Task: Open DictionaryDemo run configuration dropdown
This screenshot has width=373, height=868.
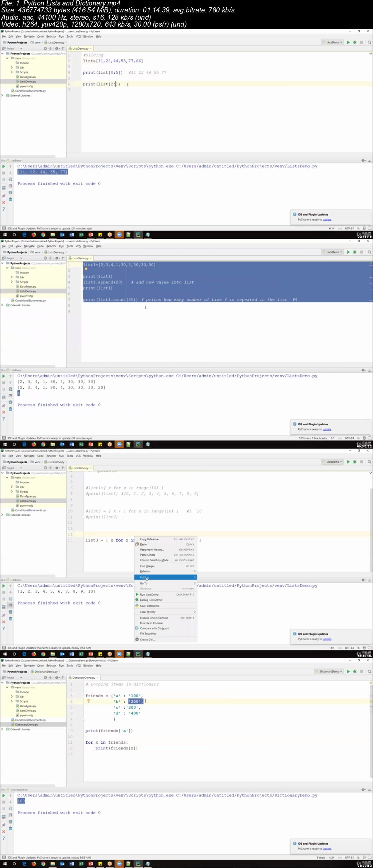Action: [x=329, y=671]
